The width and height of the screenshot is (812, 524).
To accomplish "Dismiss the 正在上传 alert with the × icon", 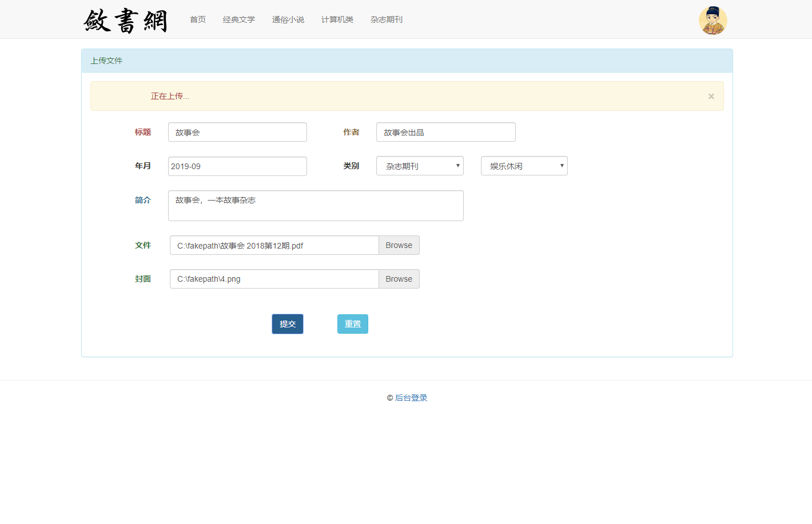I will click(x=711, y=96).
